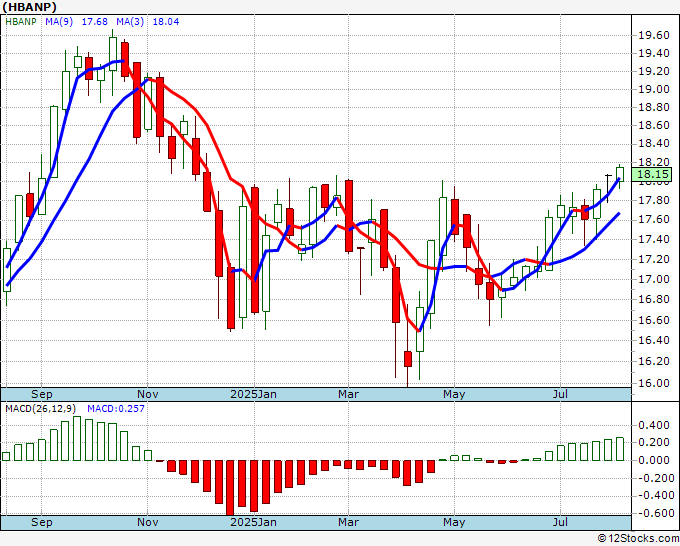680x546 pixels.
Task: Click the Jul label on MACD axis
Action: pos(560,522)
